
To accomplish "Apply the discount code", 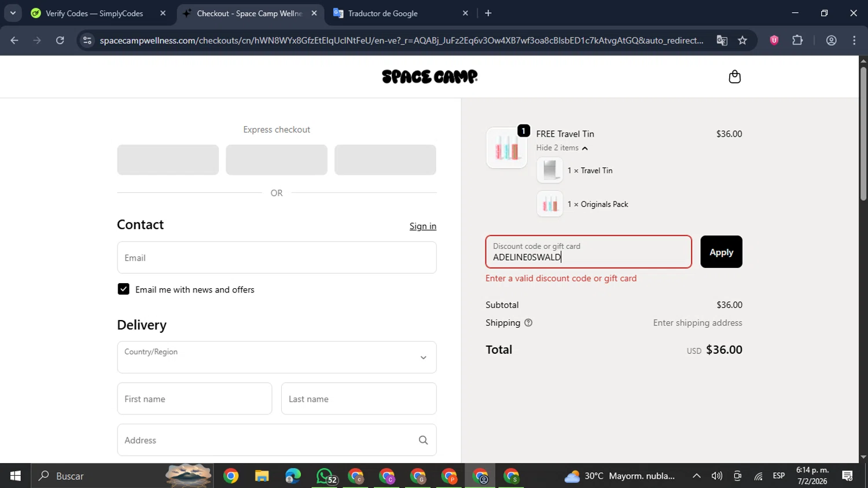I will (x=721, y=252).
